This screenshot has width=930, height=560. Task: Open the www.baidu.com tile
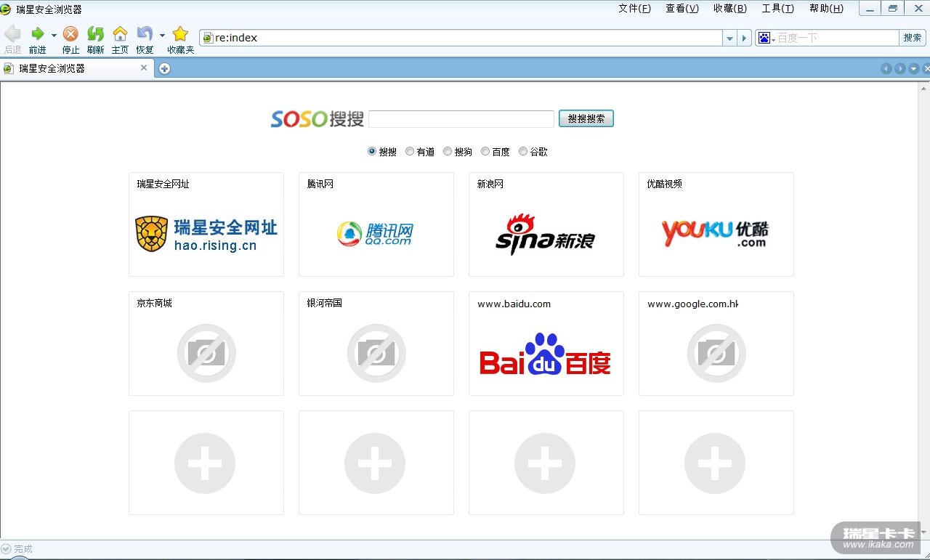click(546, 344)
